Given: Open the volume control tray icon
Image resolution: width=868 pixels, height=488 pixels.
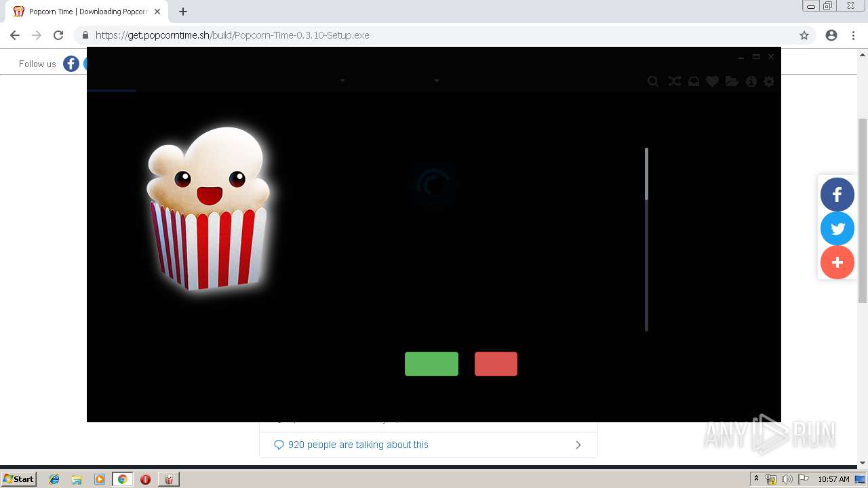Looking at the screenshot, I should (787, 479).
